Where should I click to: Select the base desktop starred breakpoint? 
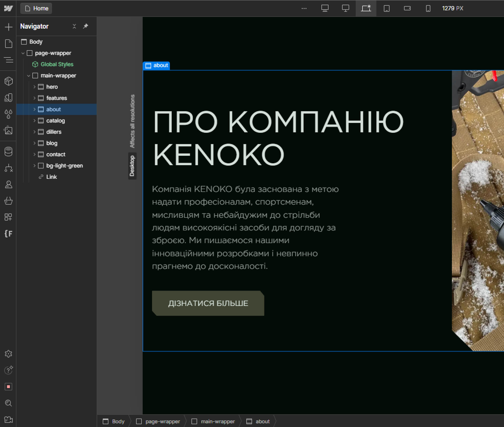(x=366, y=8)
